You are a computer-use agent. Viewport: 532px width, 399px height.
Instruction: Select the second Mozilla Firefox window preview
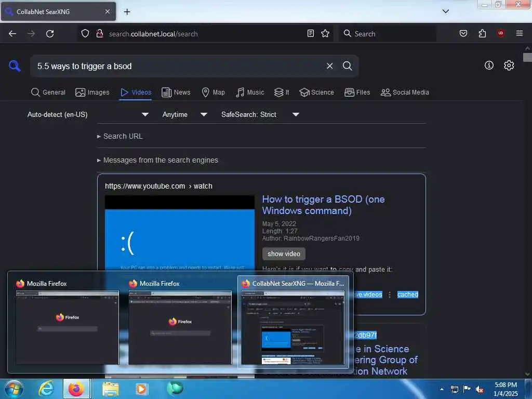pos(180,322)
